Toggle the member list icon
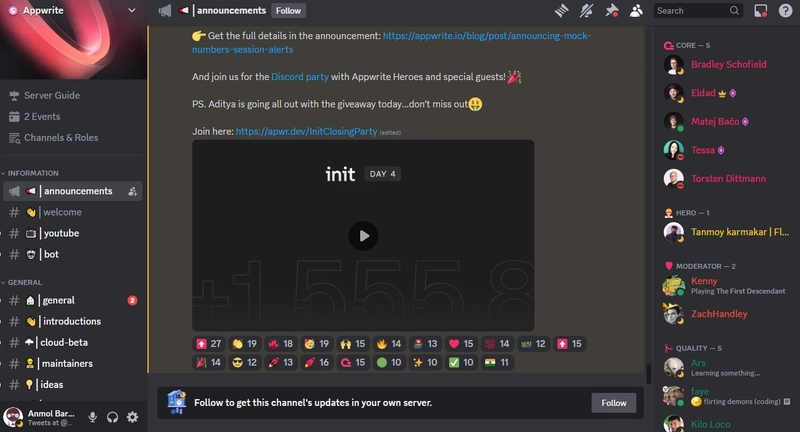This screenshot has width=800, height=432. point(636,10)
